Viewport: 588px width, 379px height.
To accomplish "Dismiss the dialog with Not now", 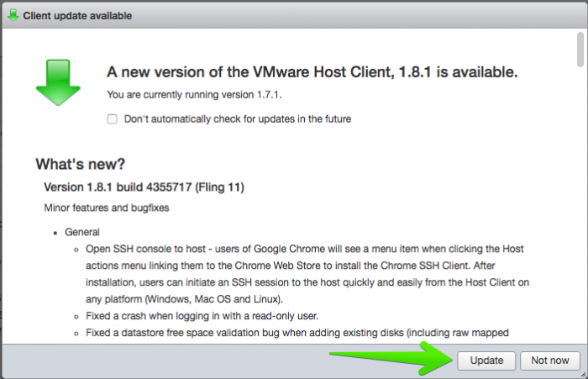I will [549, 361].
